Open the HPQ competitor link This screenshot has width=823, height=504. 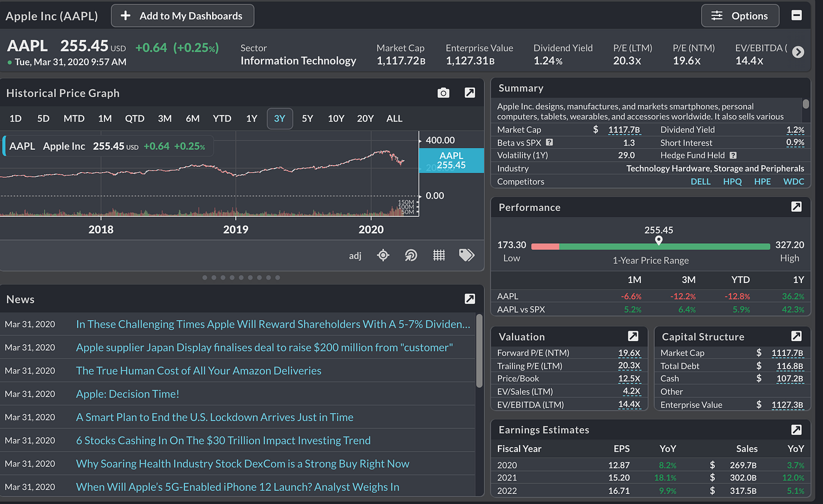[x=732, y=182]
